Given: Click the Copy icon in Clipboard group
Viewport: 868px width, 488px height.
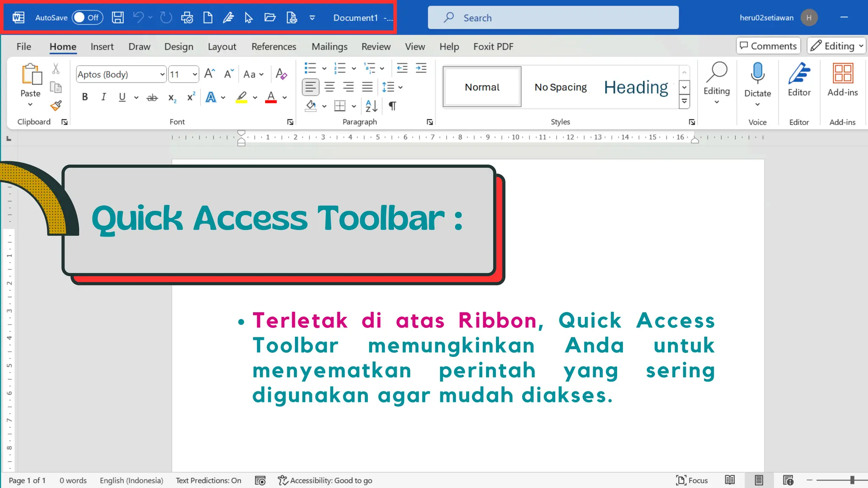Looking at the screenshot, I should coord(56,87).
